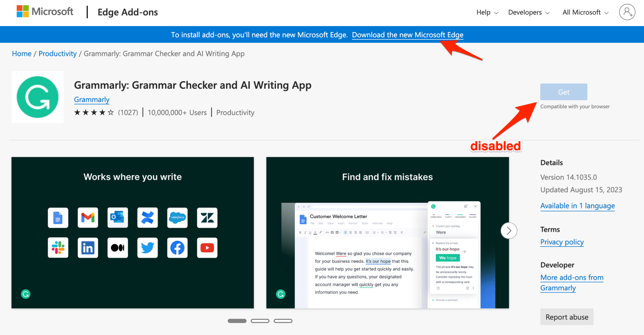
Task: Click the Grammarly watermark on the first screenshot
Action: coord(25,294)
